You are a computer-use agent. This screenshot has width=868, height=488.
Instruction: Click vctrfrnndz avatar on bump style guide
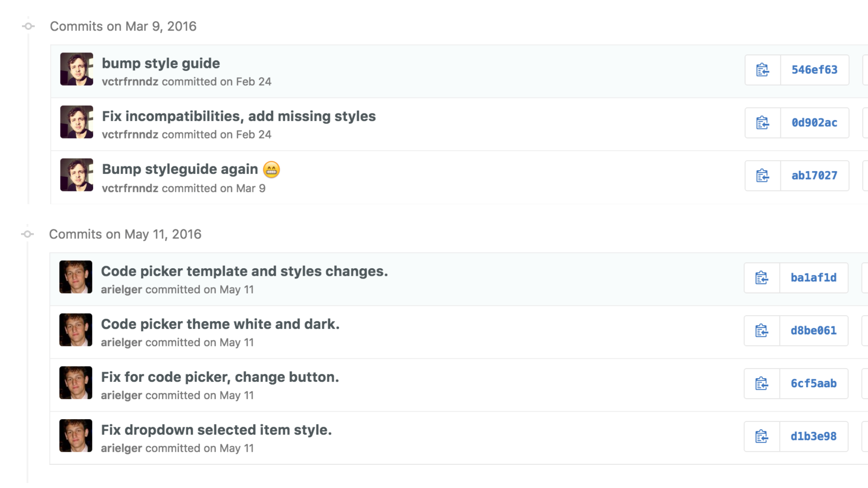coord(77,69)
